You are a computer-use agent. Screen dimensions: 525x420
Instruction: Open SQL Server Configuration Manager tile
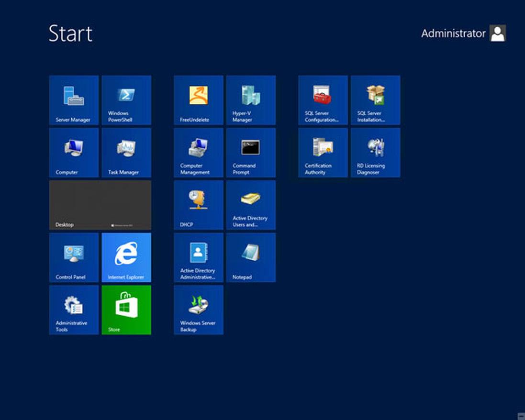pyautogui.click(x=323, y=100)
